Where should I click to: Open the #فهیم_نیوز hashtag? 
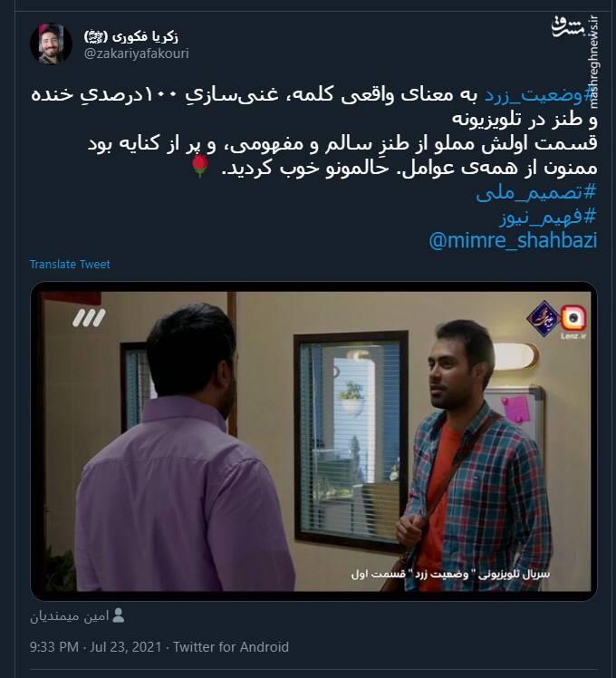point(548,216)
